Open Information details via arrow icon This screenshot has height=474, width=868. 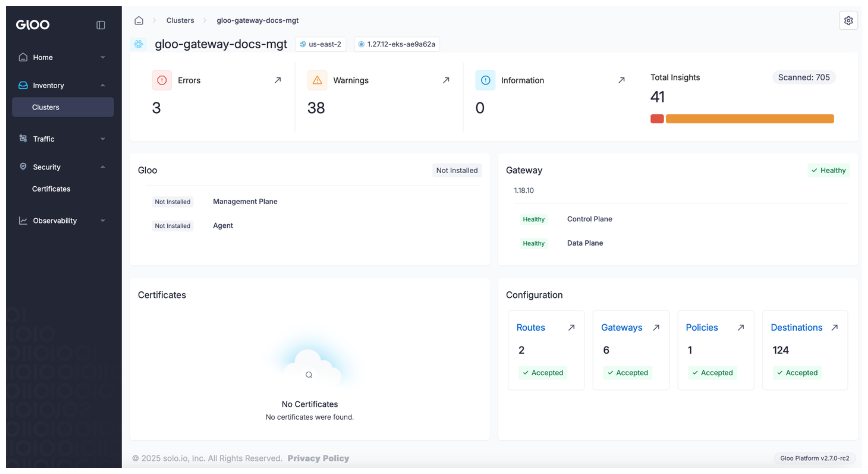tap(622, 80)
